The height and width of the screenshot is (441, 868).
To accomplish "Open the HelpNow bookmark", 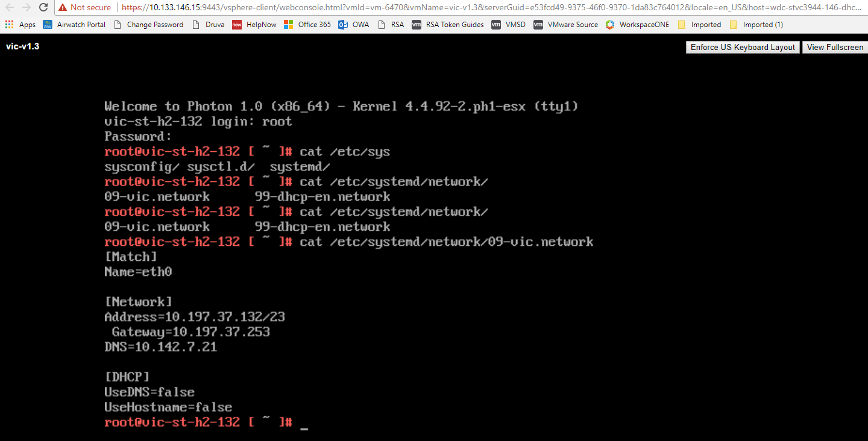I will pos(254,25).
